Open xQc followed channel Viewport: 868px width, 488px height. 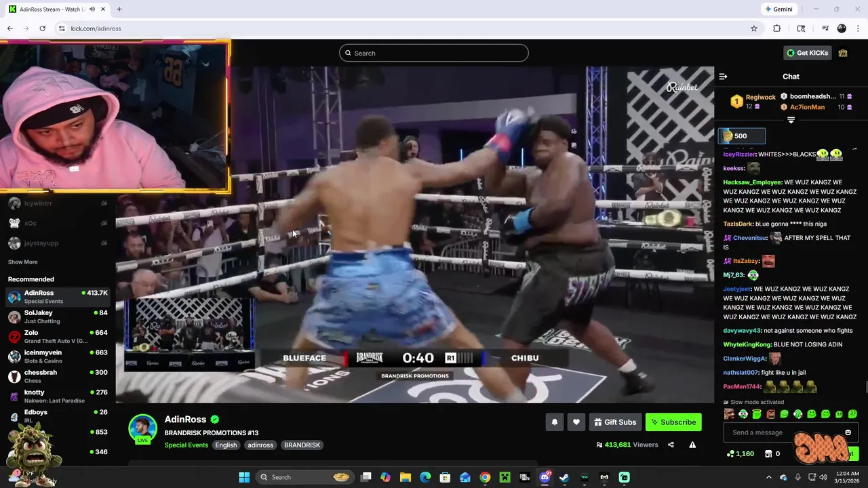(58, 223)
